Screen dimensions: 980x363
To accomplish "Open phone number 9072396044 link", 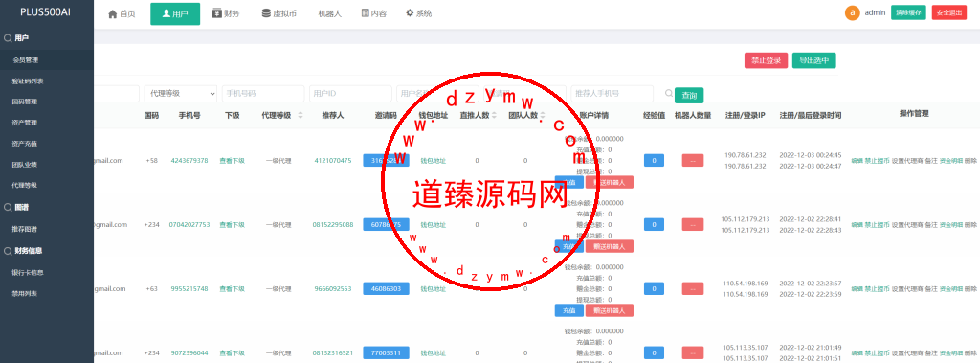I will click(189, 353).
